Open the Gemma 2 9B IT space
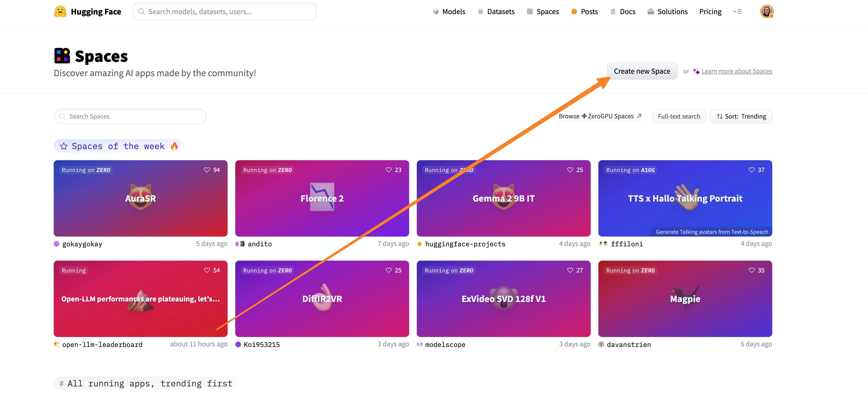 (x=503, y=198)
